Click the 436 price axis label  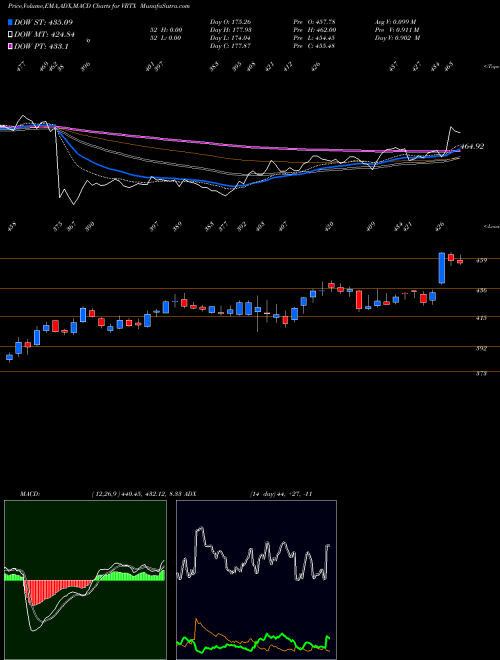[x=481, y=290]
